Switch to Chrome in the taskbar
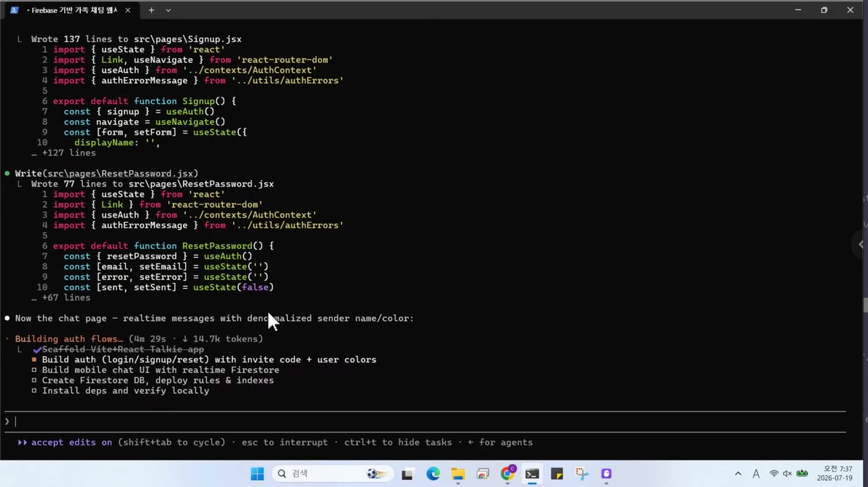The height and width of the screenshot is (487, 868). pos(508,473)
